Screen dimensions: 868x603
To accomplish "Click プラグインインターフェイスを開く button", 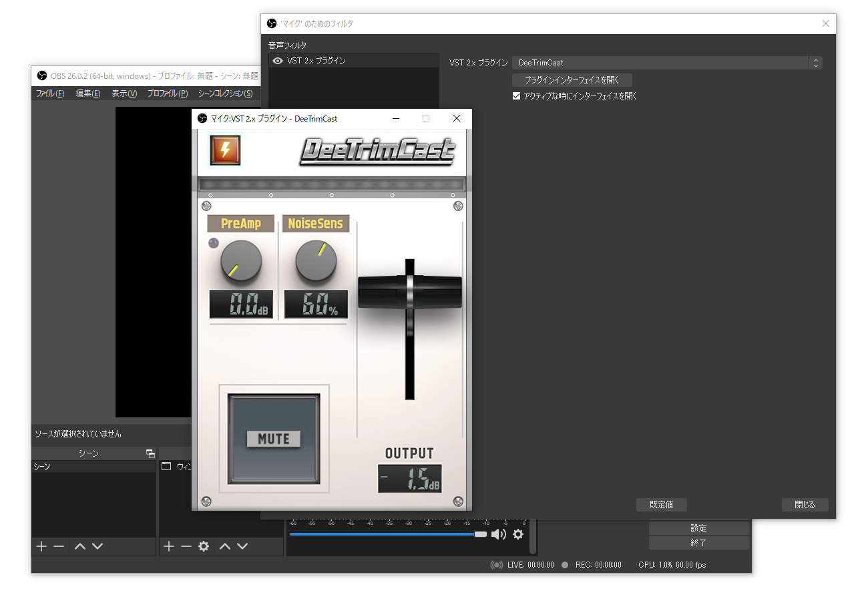I will click(572, 80).
